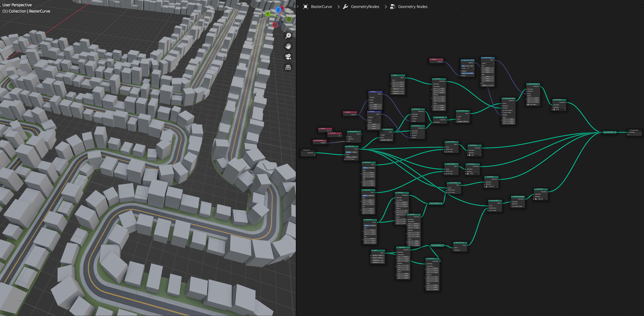Click the negative X red circle on the gizmo
Viewport: 644px width, 316px height.
tap(275, 25)
